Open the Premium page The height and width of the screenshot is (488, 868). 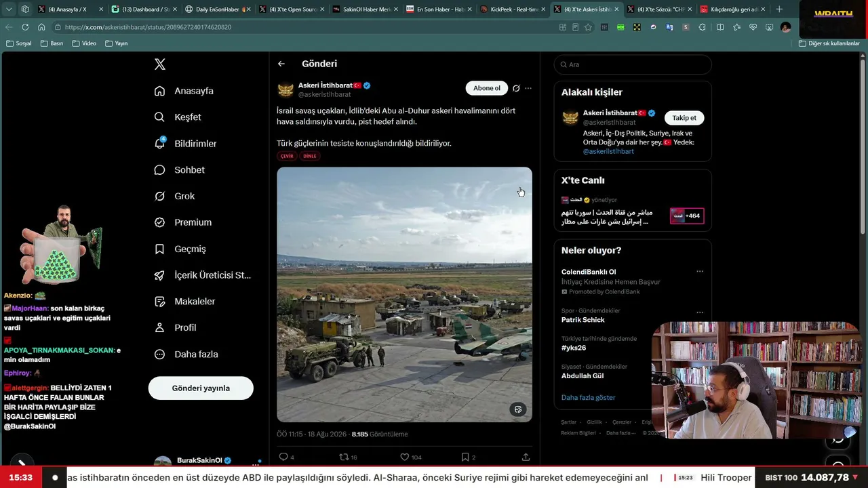click(182, 222)
